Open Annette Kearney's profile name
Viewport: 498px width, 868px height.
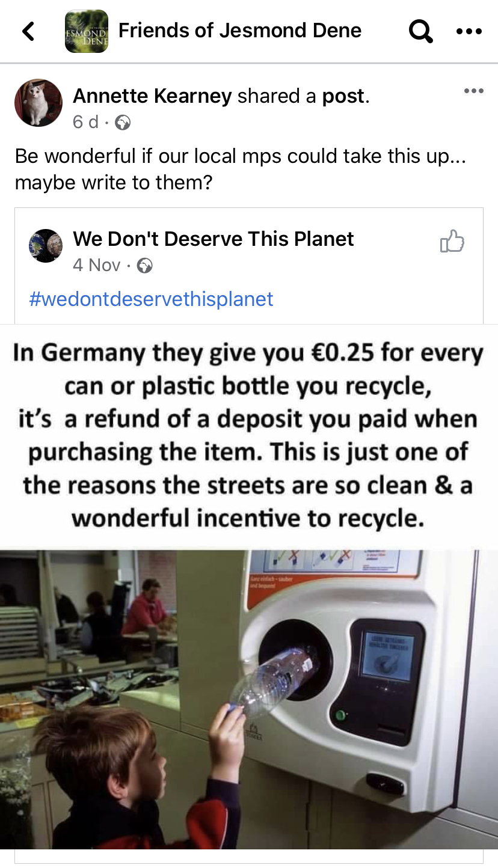click(152, 96)
